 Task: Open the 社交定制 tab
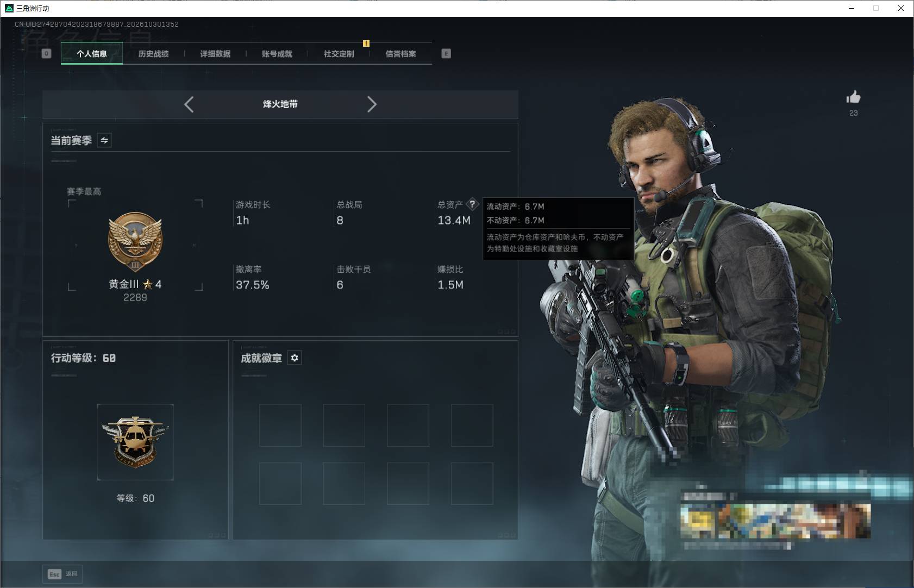[339, 54]
